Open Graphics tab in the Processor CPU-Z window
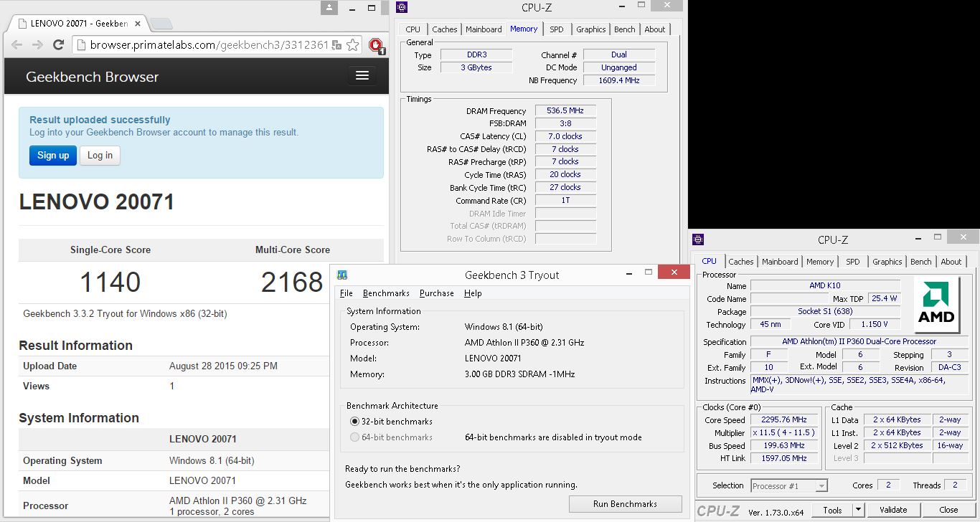Screen dimensions: 980x522 (x=887, y=262)
